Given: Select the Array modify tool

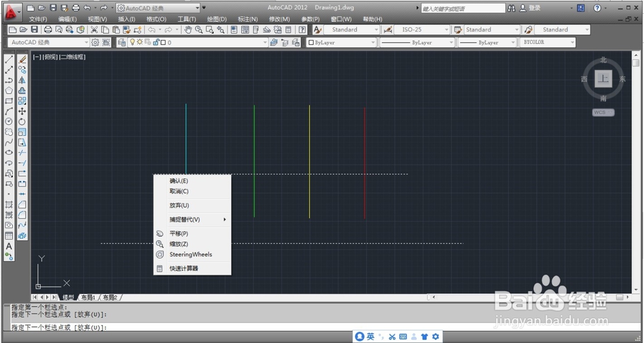Looking at the screenshot, I should (22, 100).
